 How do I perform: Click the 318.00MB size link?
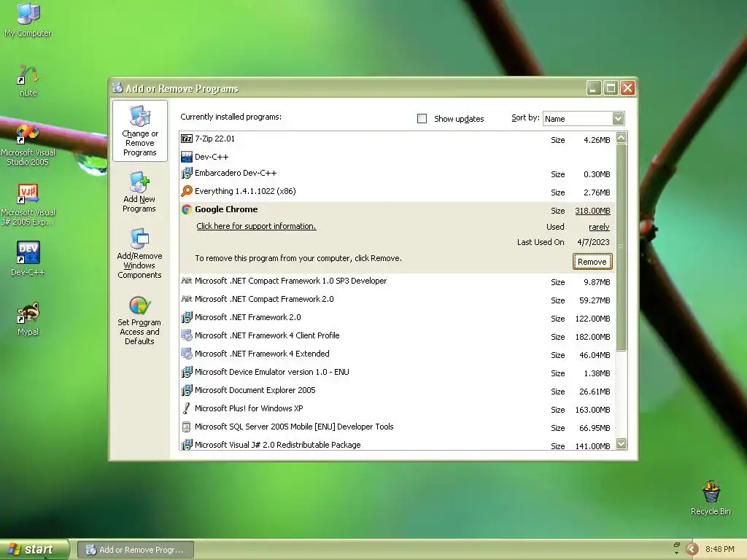click(x=592, y=211)
